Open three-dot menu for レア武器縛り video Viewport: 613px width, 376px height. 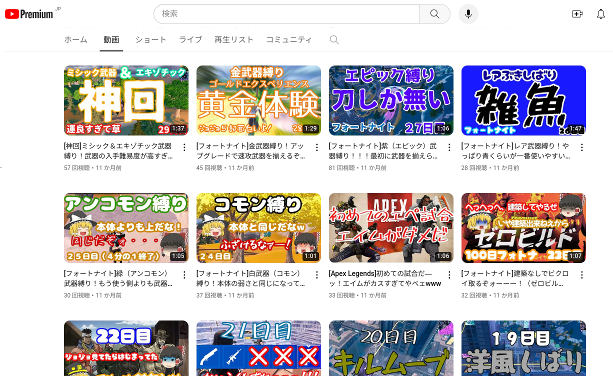[582, 147]
